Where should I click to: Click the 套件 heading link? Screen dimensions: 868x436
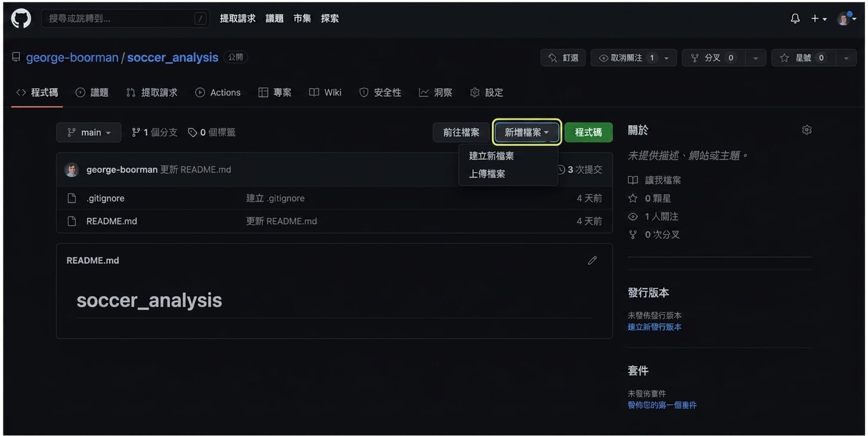point(638,370)
